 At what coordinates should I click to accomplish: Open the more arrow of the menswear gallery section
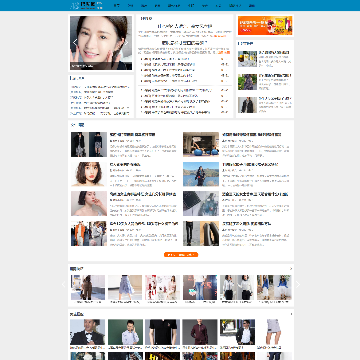pos(291,314)
